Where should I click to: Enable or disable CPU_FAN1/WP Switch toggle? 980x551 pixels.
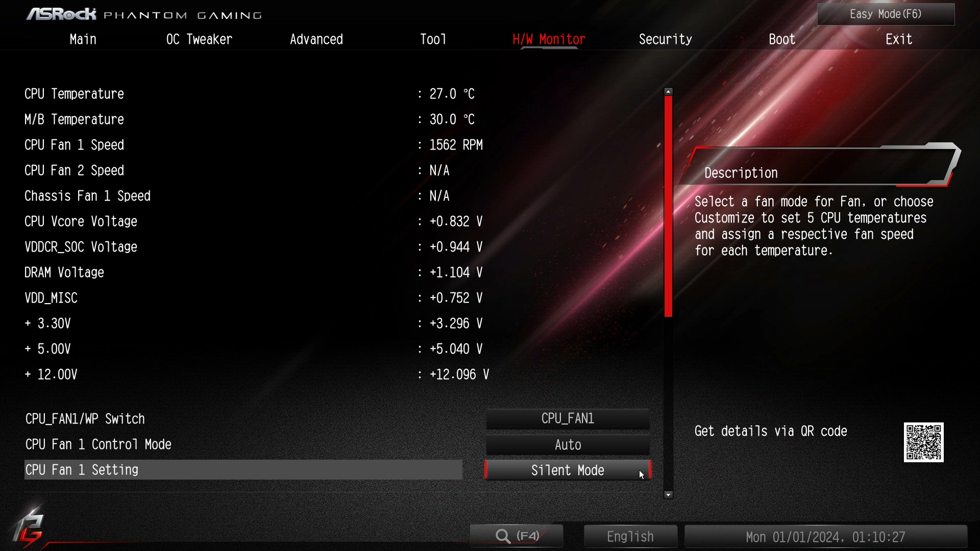[568, 418]
